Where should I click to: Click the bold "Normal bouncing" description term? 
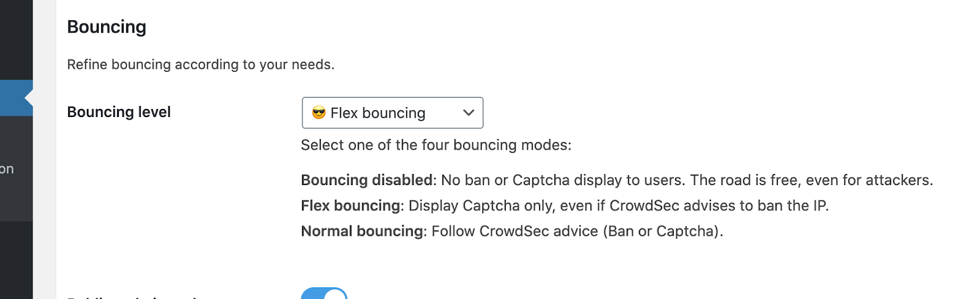[x=362, y=232]
